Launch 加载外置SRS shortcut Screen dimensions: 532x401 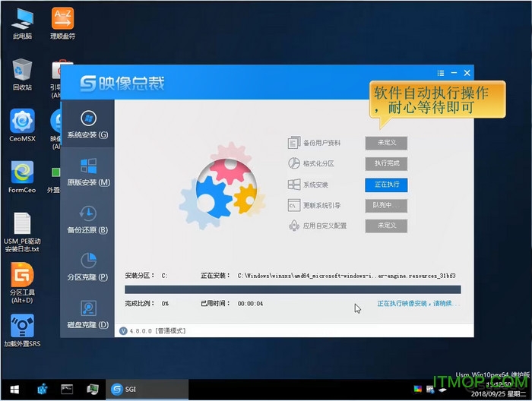click(x=22, y=330)
